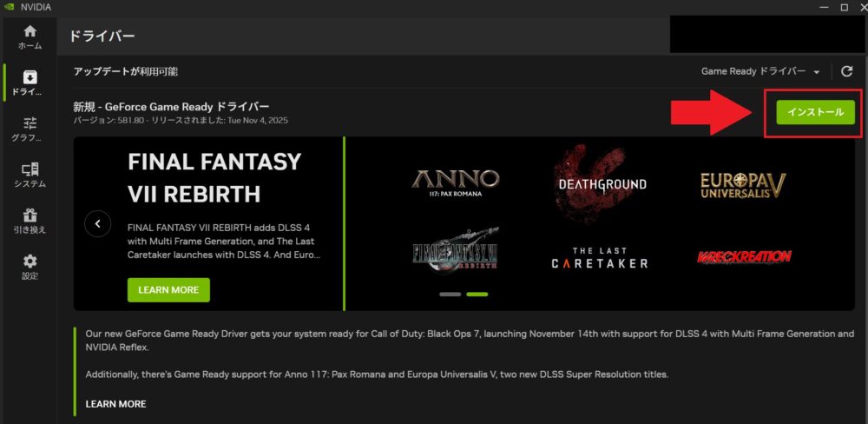Open the Redeem (引き換え) gift icon
868x424 pixels.
pyautogui.click(x=30, y=222)
